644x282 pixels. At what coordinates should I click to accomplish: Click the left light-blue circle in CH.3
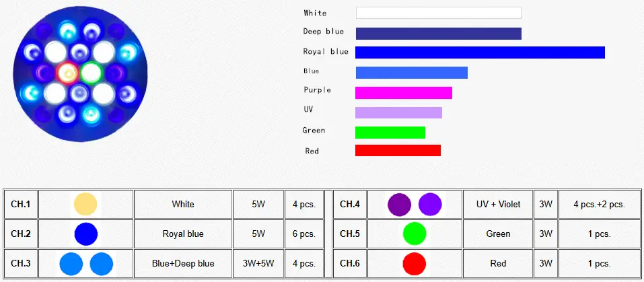pos(71,263)
